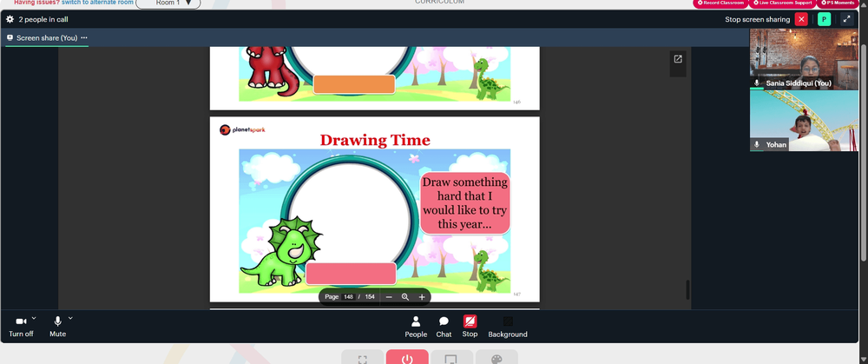Click total page count 154
Viewport: 868px width, 364px height.
(370, 297)
